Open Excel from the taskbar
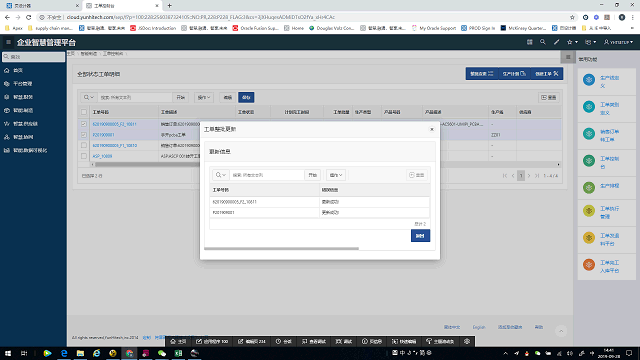Viewport: 640px width, 360px height. pyautogui.click(x=178, y=353)
